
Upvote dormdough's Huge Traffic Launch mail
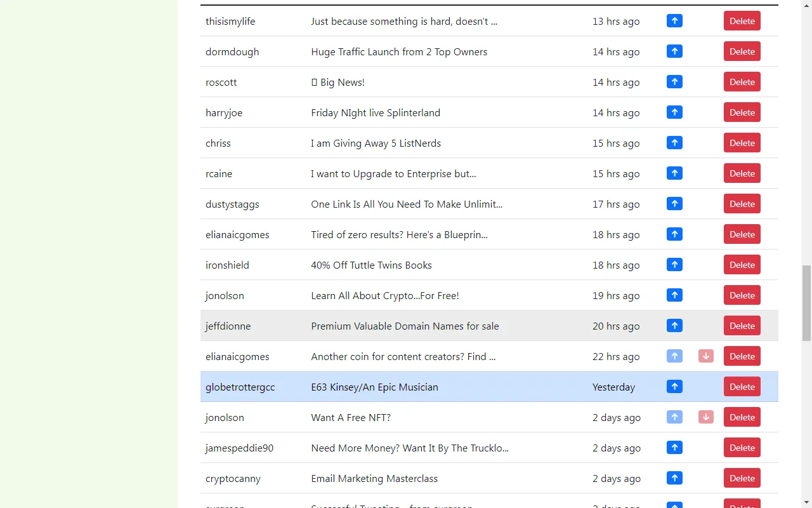point(674,51)
